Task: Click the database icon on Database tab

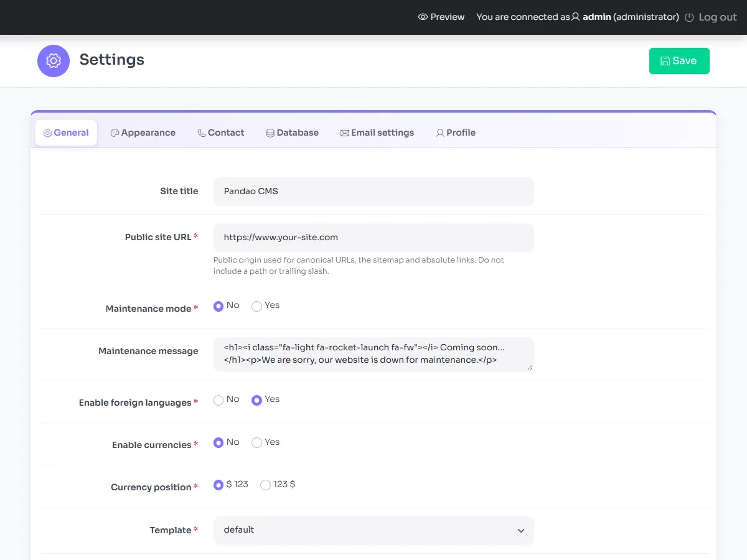Action: 270,133
